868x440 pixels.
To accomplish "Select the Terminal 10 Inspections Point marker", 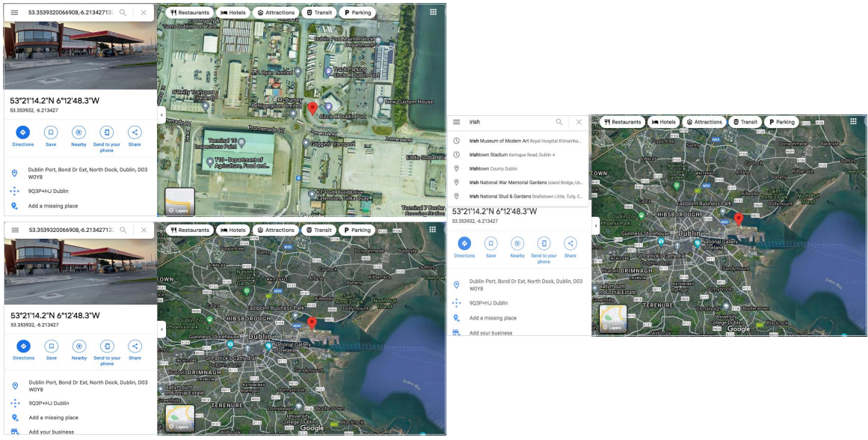I will coord(242,143).
